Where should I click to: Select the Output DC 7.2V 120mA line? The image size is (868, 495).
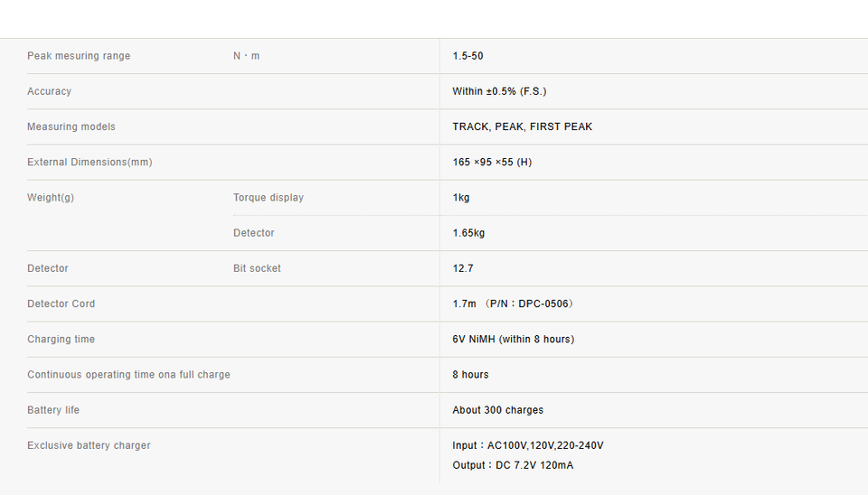[x=513, y=465]
